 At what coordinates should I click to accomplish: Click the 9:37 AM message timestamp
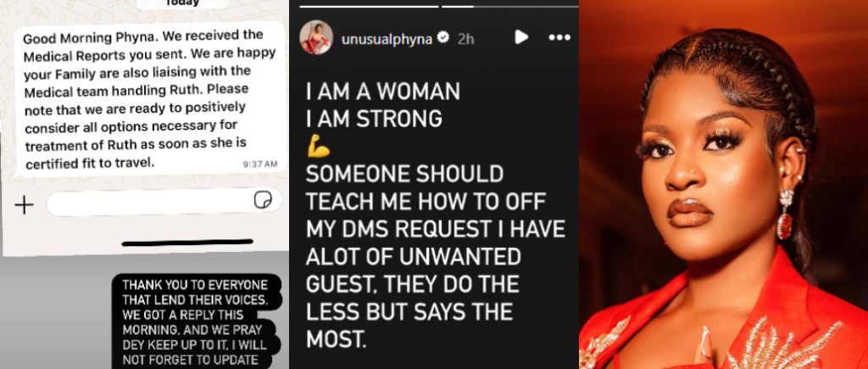259,165
